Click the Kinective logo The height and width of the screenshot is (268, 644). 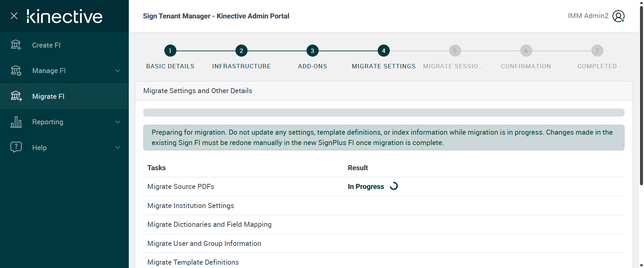pyautogui.click(x=65, y=16)
